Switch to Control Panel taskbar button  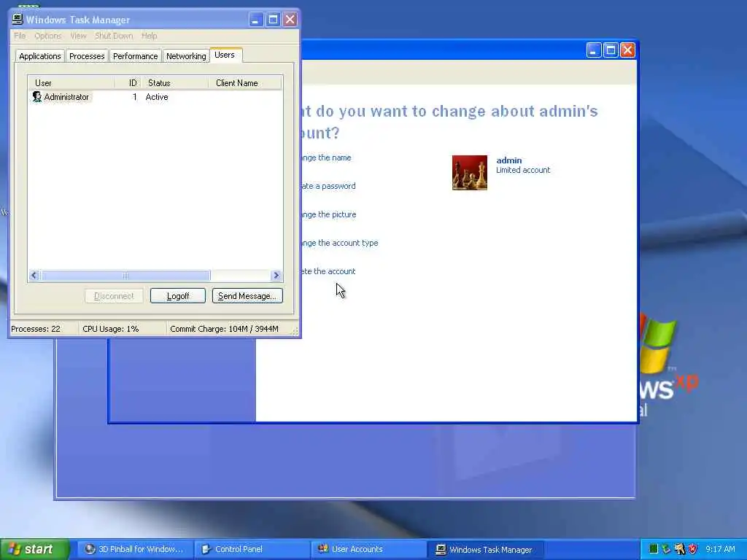pos(252,550)
